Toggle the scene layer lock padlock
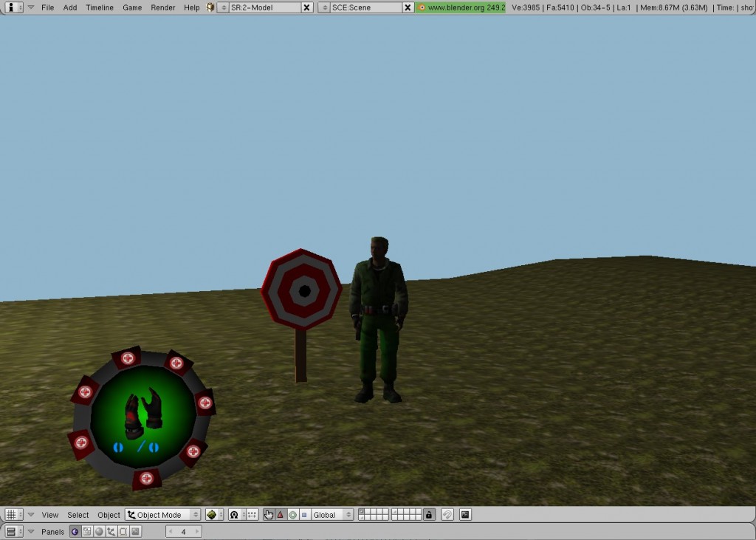756x540 pixels. [x=429, y=515]
